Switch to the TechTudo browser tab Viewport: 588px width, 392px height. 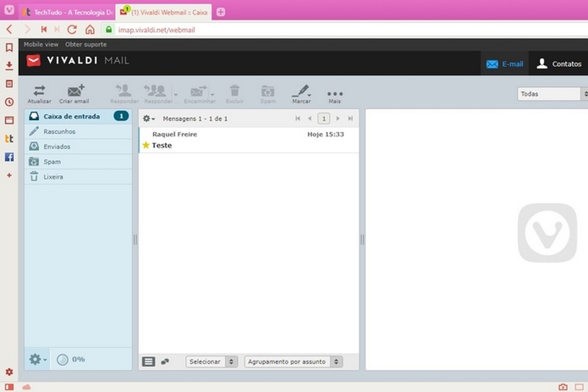[x=67, y=12]
